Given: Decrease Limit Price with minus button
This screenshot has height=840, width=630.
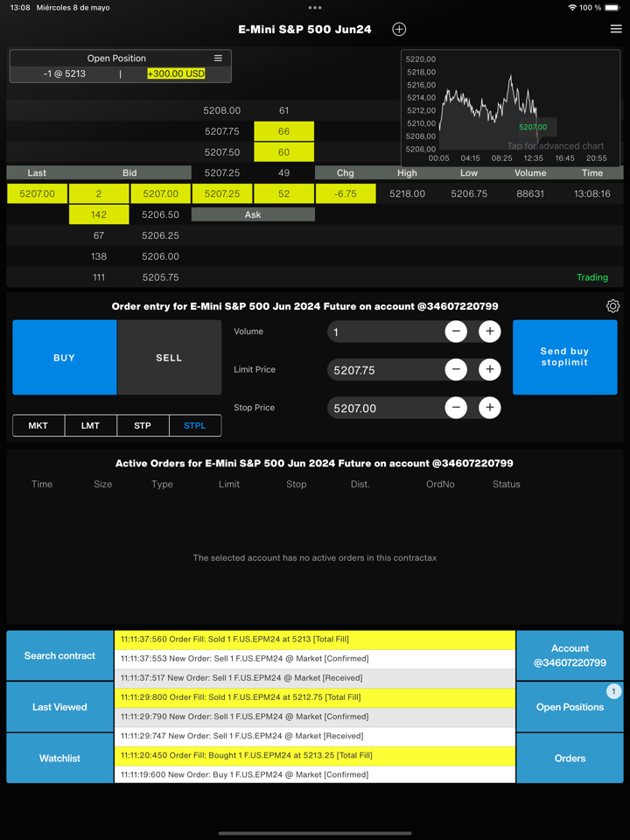Looking at the screenshot, I should (456, 370).
